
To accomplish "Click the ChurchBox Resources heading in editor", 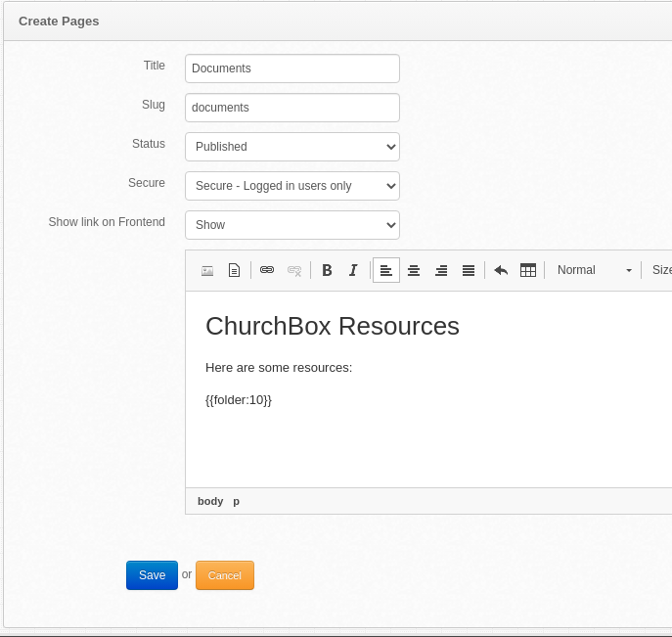I will coord(333,326).
